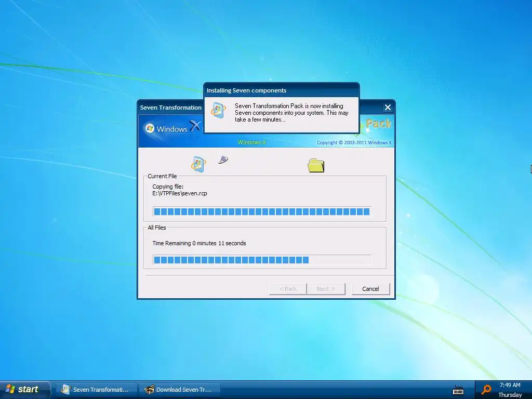
Task: Click the flying paper animation icon
Action: tap(223, 159)
